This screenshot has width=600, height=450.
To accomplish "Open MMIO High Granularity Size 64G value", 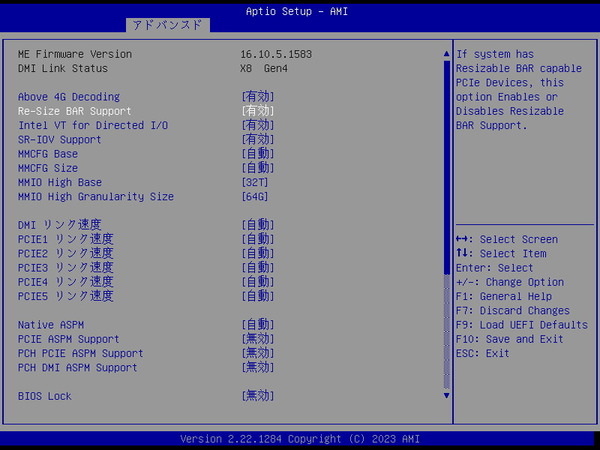I will click(x=255, y=197).
